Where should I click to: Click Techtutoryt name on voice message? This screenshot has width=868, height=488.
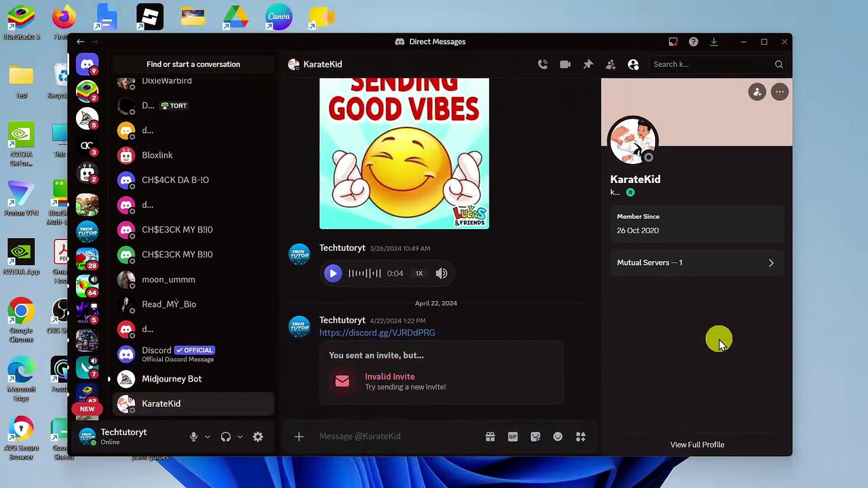pyautogui.click(x=342, y=248)
